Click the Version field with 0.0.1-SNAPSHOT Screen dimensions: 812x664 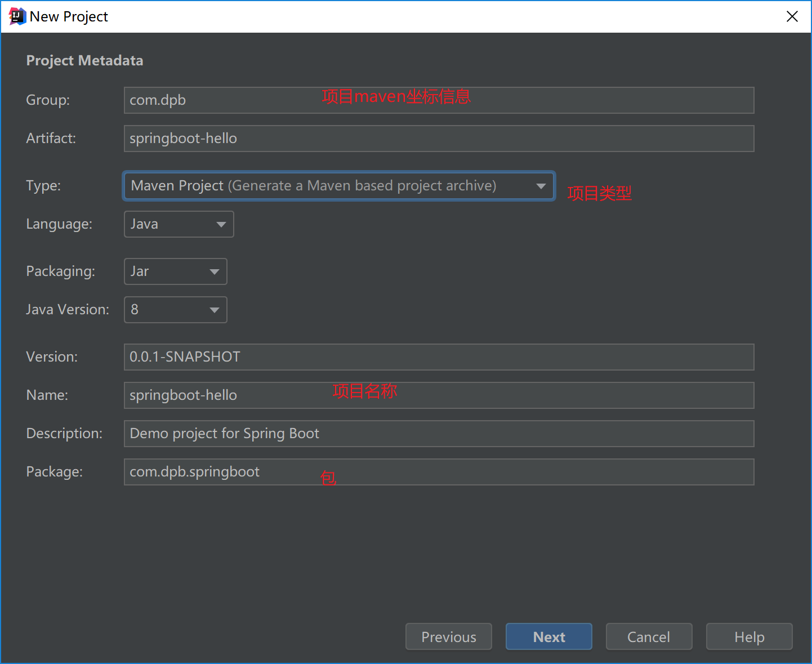[439, 357]
